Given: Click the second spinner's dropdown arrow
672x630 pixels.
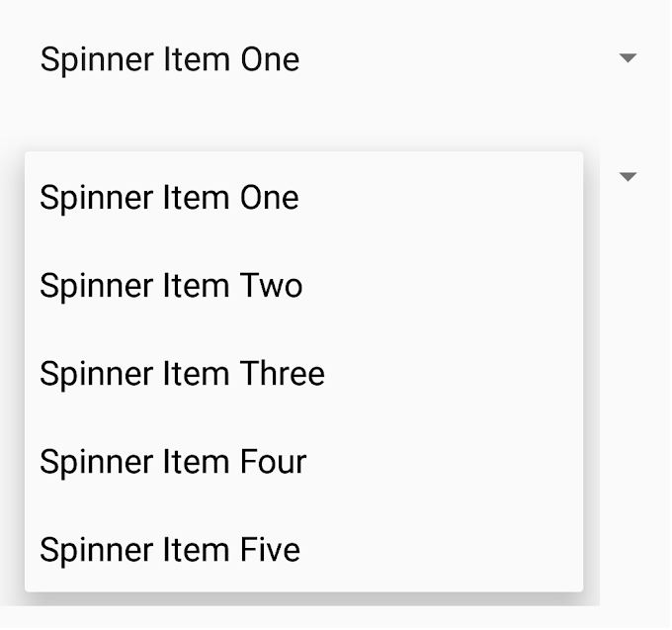Looking at the screenshot, I should [627, 177].
